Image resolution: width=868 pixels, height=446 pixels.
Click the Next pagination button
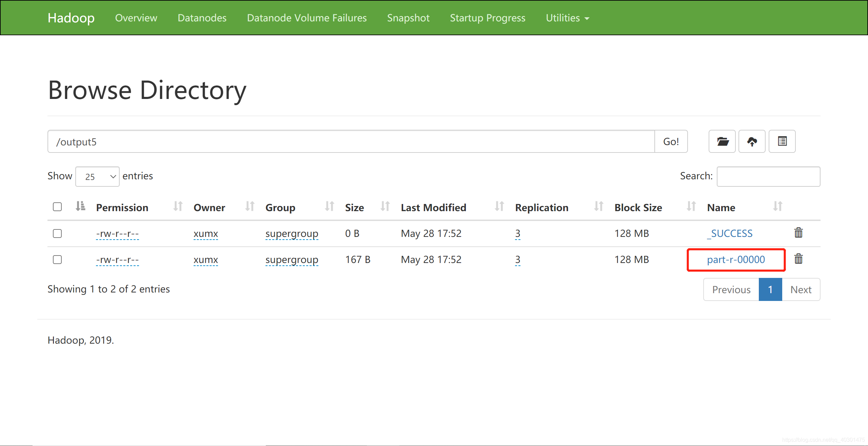(x=801, y=289)
